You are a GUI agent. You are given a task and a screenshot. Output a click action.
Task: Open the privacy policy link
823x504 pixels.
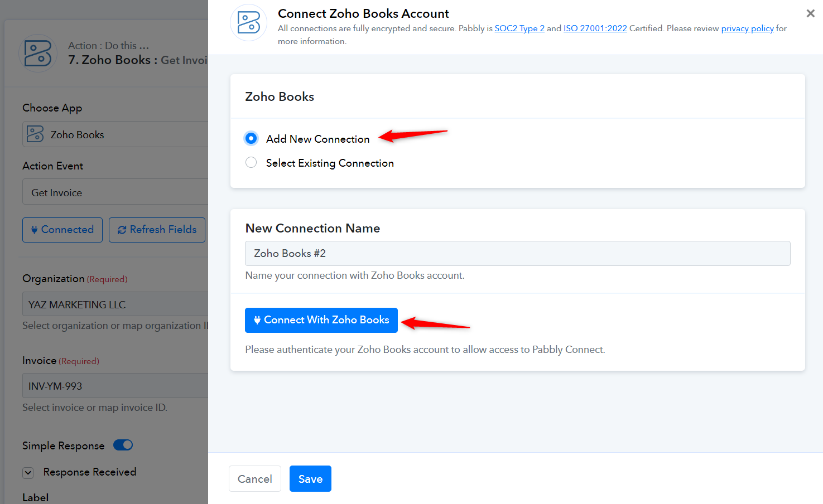click(x=747, y=28)
